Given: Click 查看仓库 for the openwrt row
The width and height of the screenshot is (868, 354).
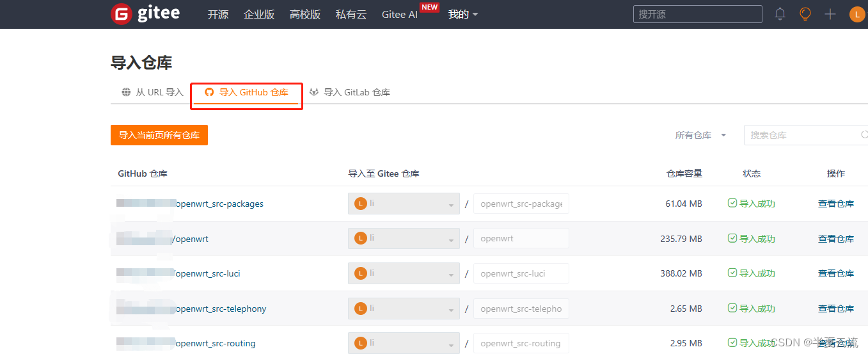Looking at the screenshot, I should click(x=836, y=239).
